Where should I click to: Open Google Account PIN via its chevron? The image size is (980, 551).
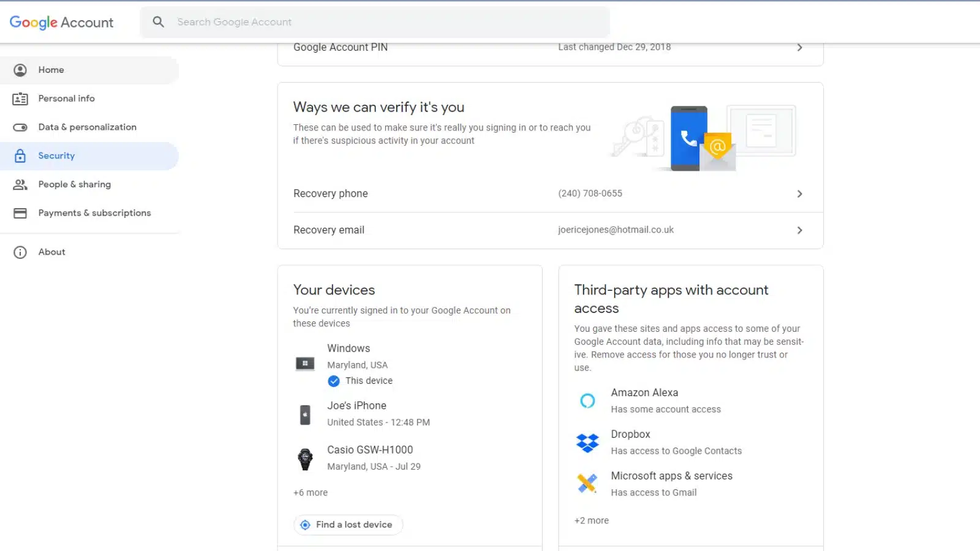coord(800,47)
